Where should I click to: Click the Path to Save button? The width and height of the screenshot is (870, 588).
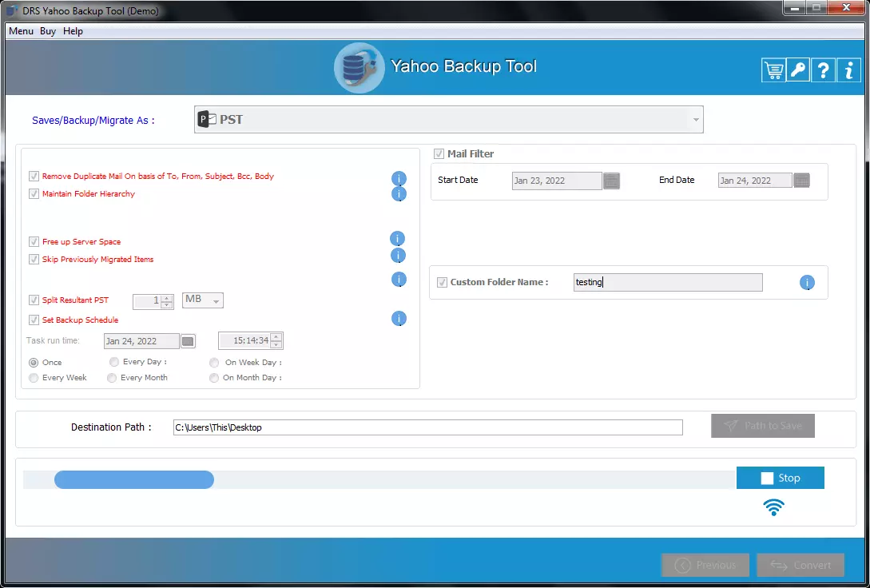(x=763, y=426)
